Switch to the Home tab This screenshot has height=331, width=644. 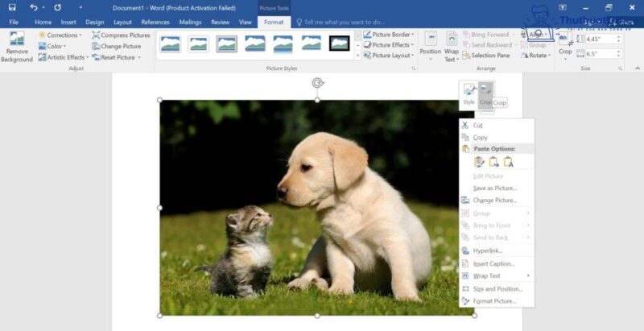click(x=43, y=23)
